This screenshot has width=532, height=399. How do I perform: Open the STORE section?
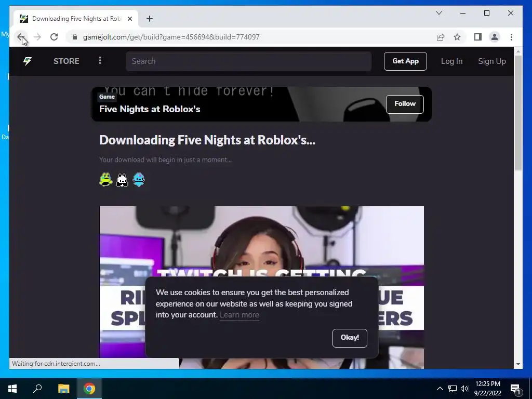(66, 61)
